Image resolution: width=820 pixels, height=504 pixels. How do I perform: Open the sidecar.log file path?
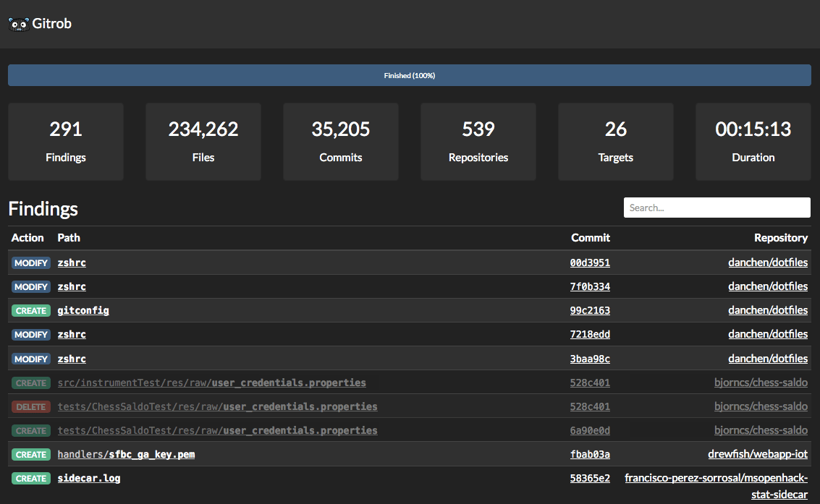point(88,478)
